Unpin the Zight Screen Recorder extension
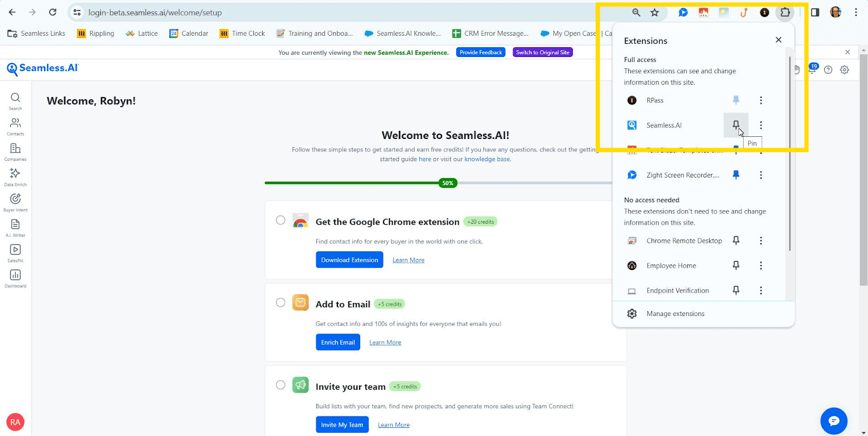Screen dimensions: 868x436 [736, 175]
